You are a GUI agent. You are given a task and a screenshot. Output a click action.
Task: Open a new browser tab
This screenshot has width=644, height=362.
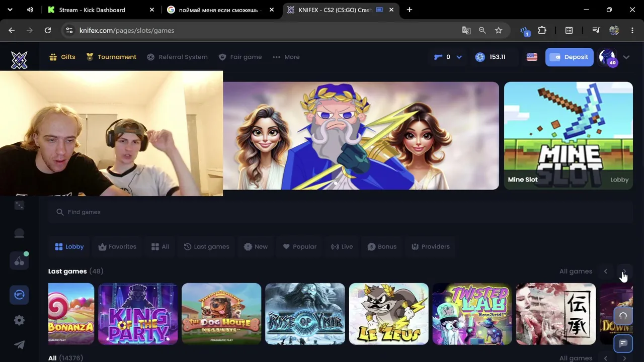tap(410, 10)
